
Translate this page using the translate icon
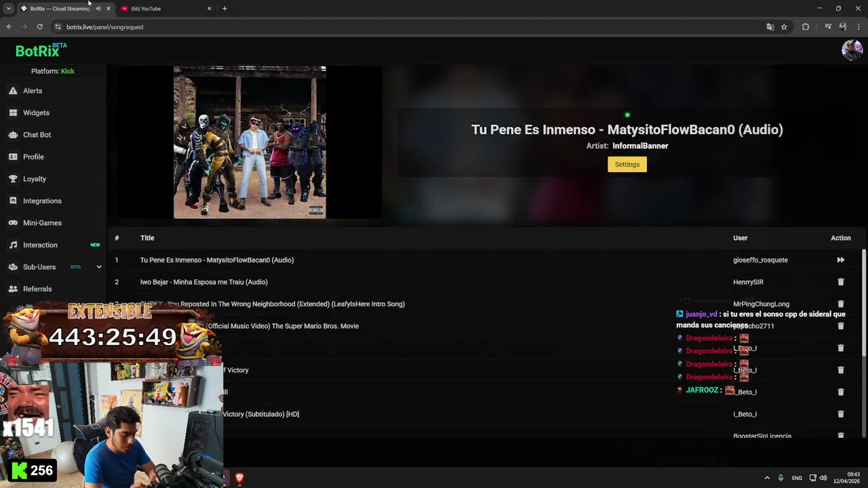click(770, 27)
